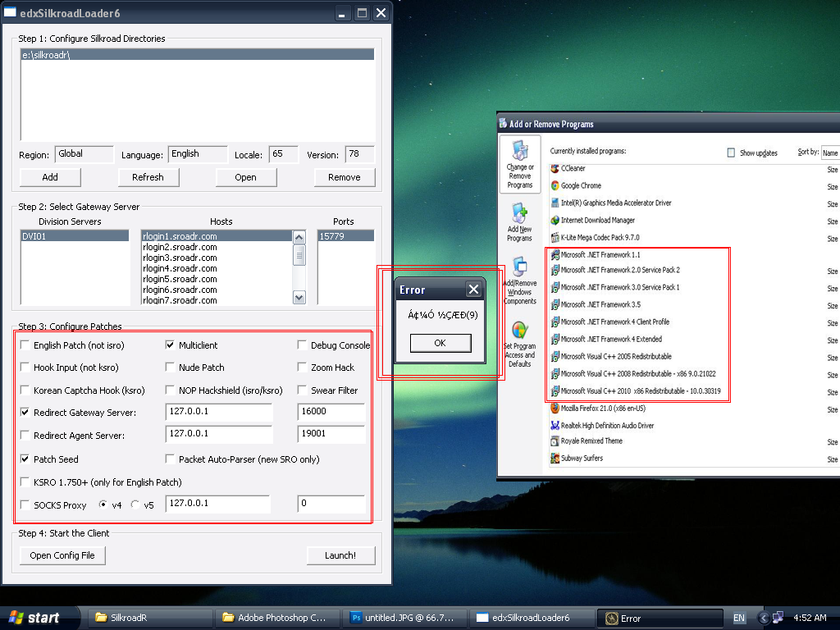Select .NET Framework 4 Client Profile icon
840x630 pixels.
[x=555, y=322]
